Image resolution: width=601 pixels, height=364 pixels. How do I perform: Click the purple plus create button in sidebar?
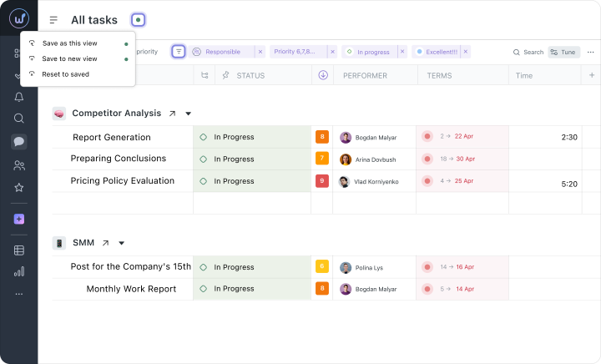pos(18,219)
